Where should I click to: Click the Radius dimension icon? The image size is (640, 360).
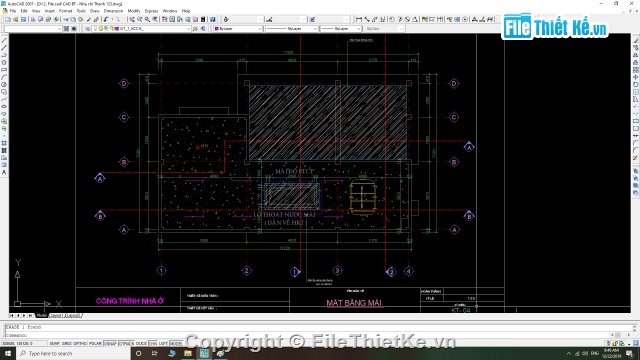coord(392,19)
